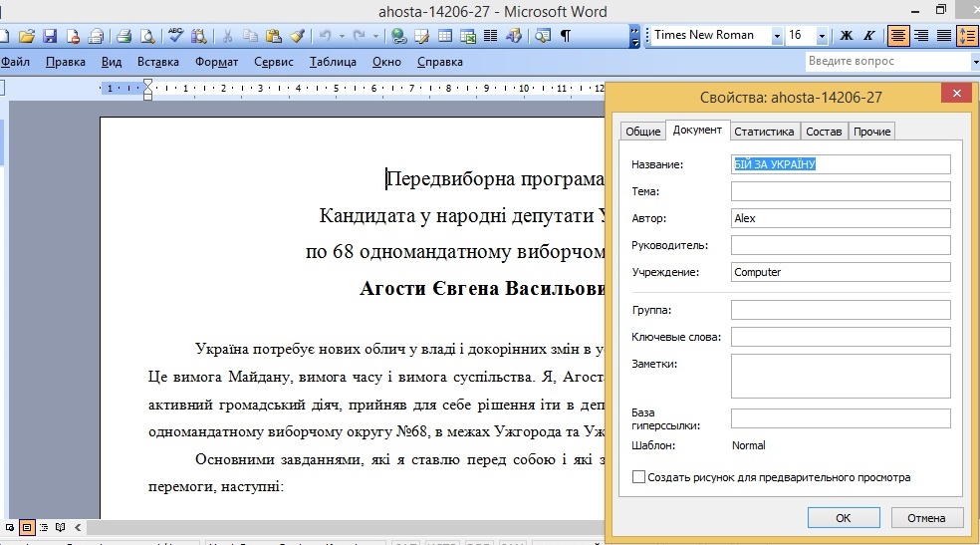Paste from clipboard icon
The height and width of the screenshot is (545, 980).
[x=273, y=36]
